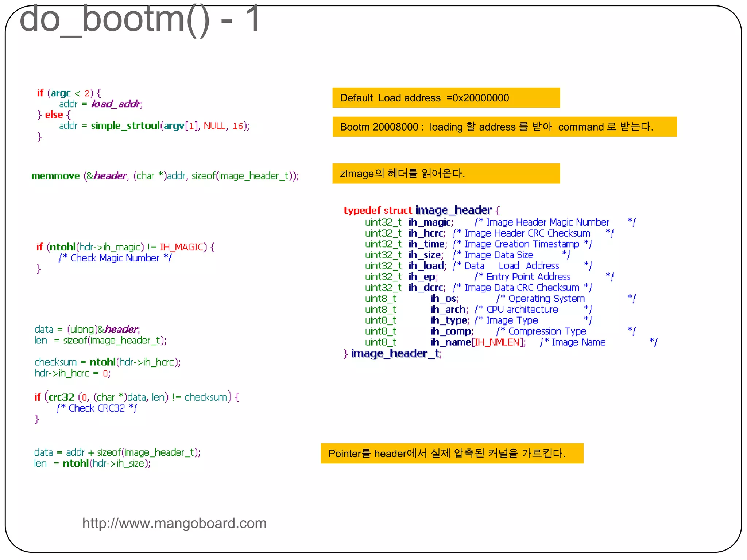Click comment "/* Entry Point Address"
747x560 pixels.
pos(523,277)
